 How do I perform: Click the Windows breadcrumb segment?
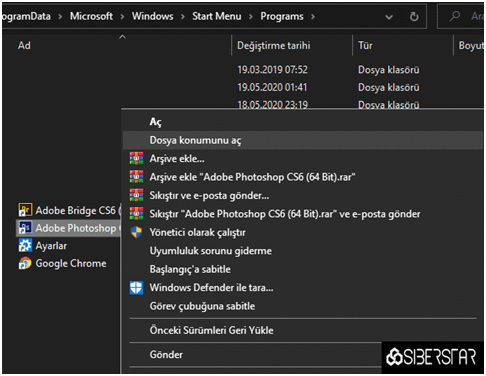(x=153, y=16)
